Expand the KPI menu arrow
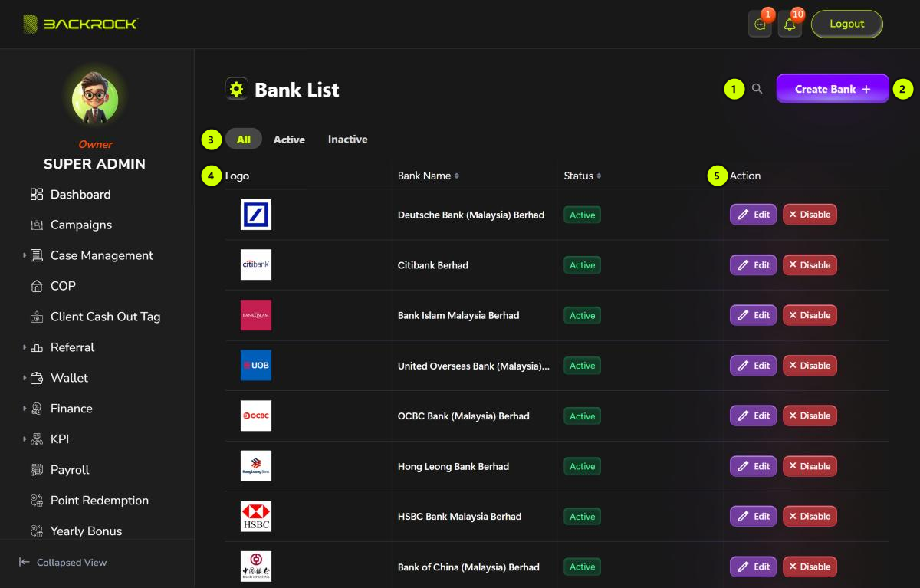Screen dimensions: 920x588 point(25,439)
